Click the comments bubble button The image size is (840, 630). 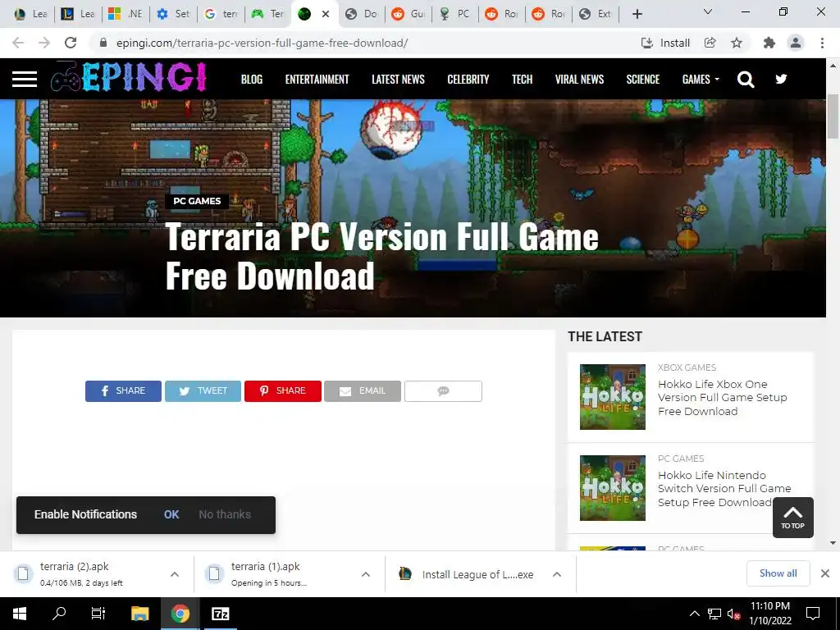[443, 391]
